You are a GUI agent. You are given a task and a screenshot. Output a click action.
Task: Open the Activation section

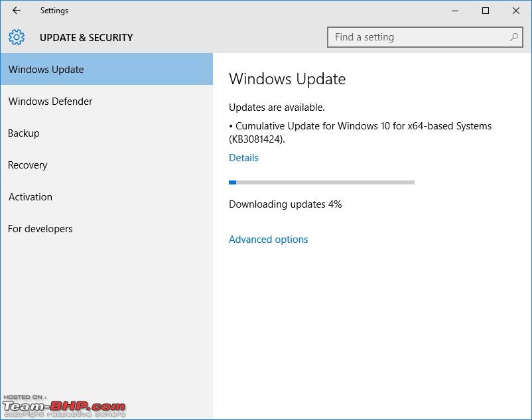(107, 197)
